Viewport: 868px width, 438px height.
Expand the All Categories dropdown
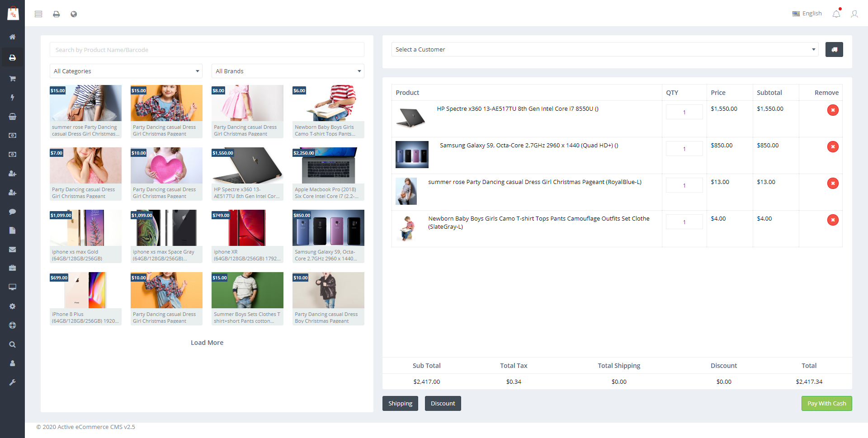pyautogui.click(x=126, y=71)
